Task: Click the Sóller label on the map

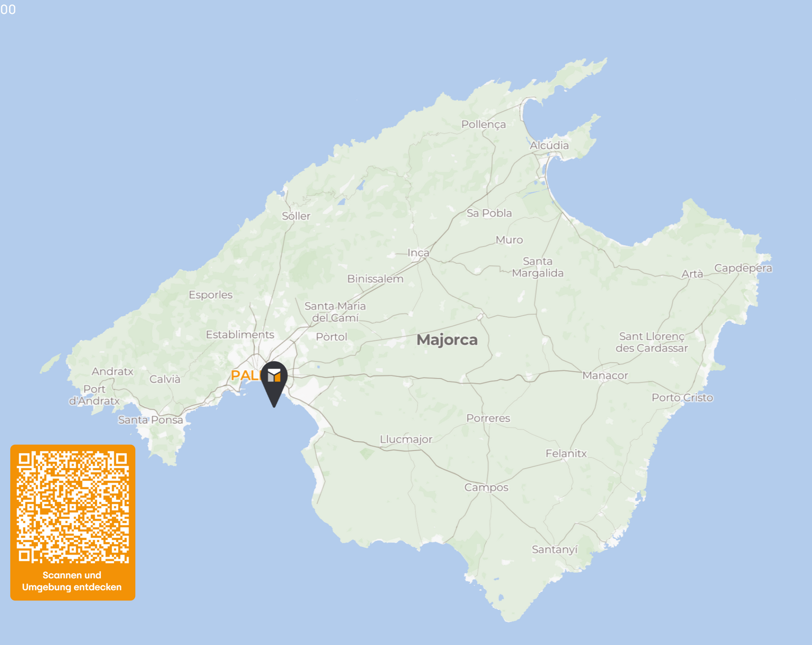Action: 296,216
